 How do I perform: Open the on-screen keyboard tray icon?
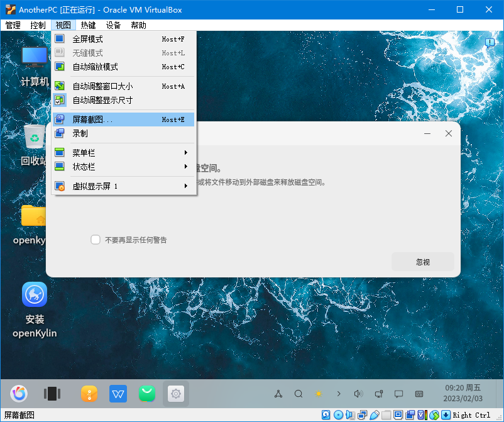pyautogui.click(x=419, y=394)
